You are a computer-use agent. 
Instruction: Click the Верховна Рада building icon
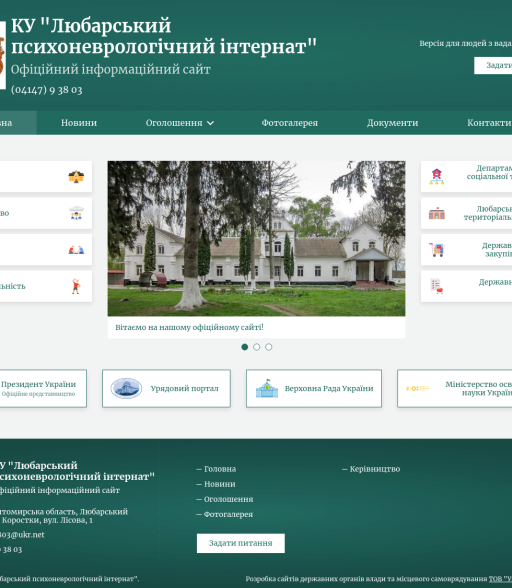[267, 388]
